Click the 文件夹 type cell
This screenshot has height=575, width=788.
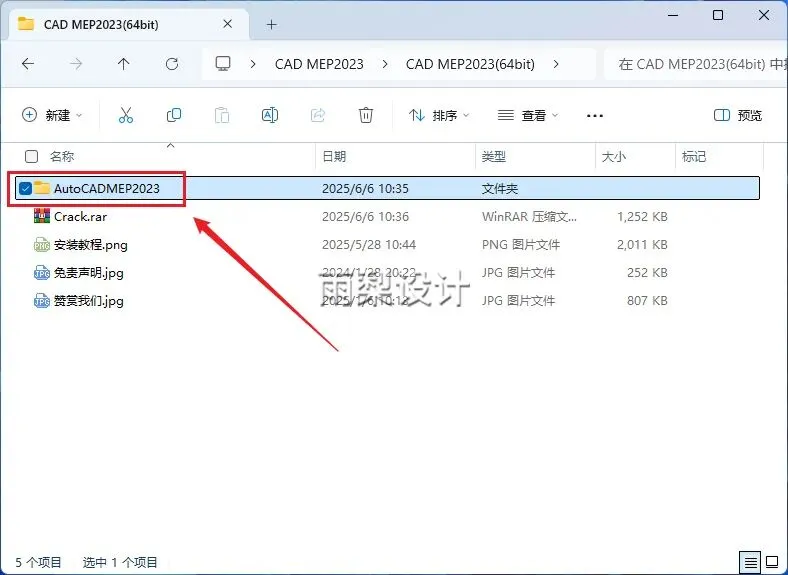point(500,188)
